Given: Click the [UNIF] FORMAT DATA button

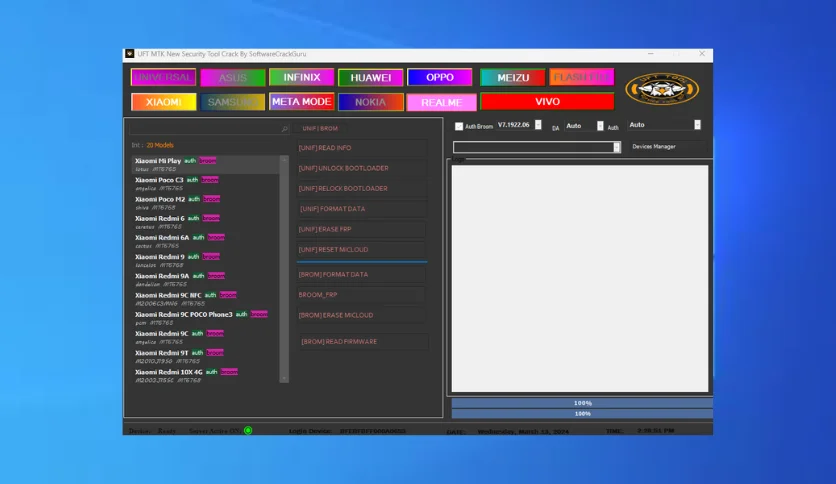Looking at the screenshot, I should (362, 209).
